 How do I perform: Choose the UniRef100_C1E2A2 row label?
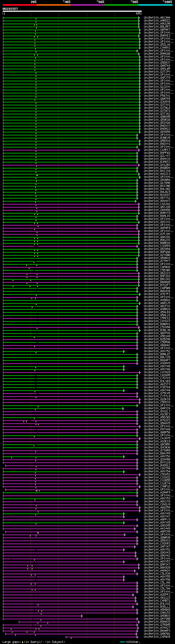coord(157,204)
